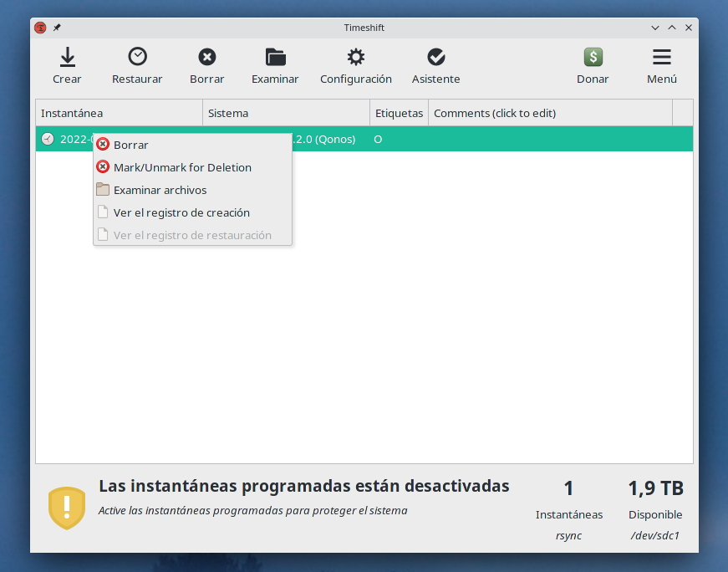Choose Borrar in the context menu
The width and height of the screenshot is (728, 572).
pos(193,145)
